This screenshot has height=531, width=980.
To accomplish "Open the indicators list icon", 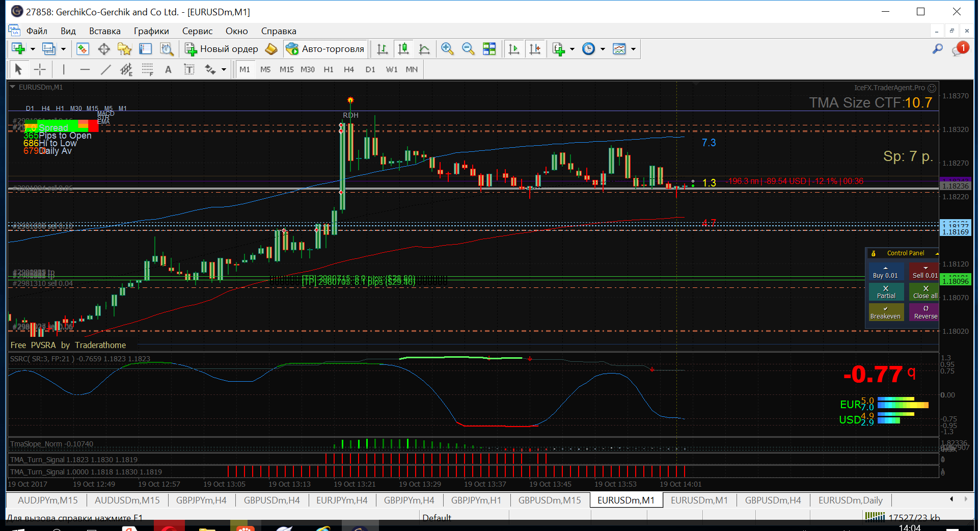I will (x=559, y=49).
